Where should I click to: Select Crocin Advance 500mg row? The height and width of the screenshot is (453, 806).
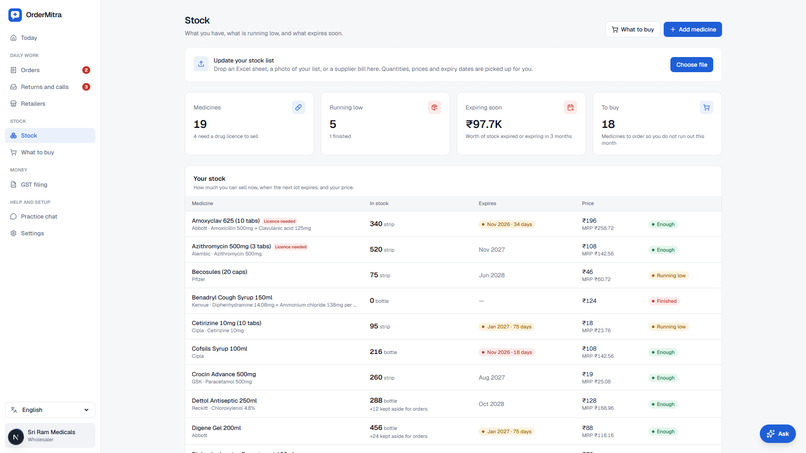coord(453,378)
